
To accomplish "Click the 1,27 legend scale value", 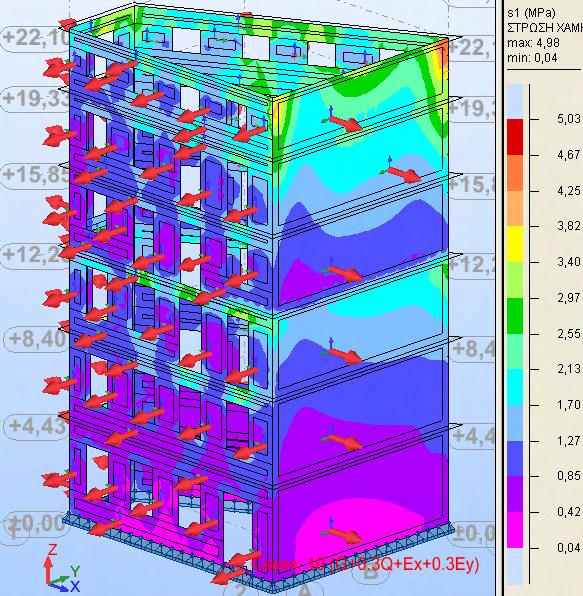I will tap(568, 441).
